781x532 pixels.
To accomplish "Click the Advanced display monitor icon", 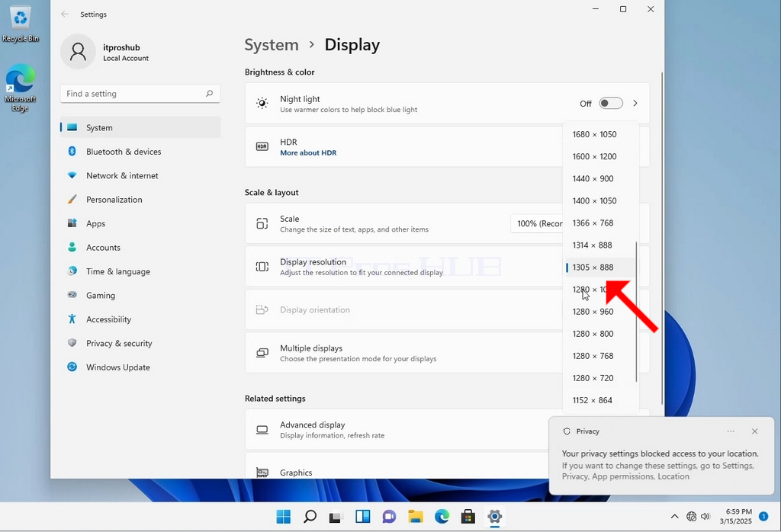I will pos(262,429).
